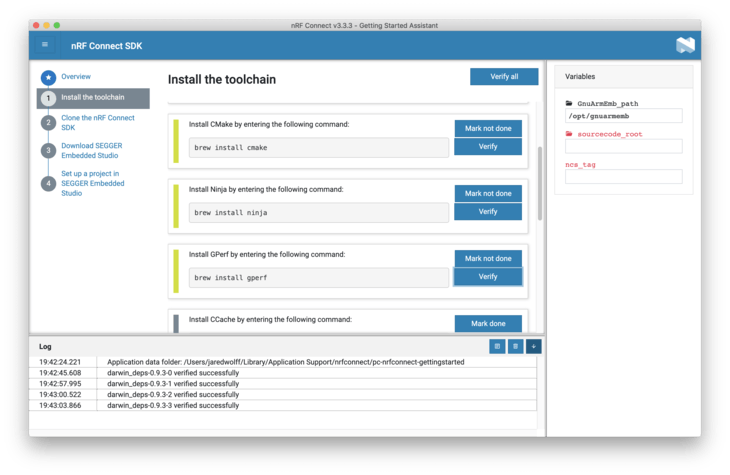Click the step 2 circle icon

tap(48, 122)
